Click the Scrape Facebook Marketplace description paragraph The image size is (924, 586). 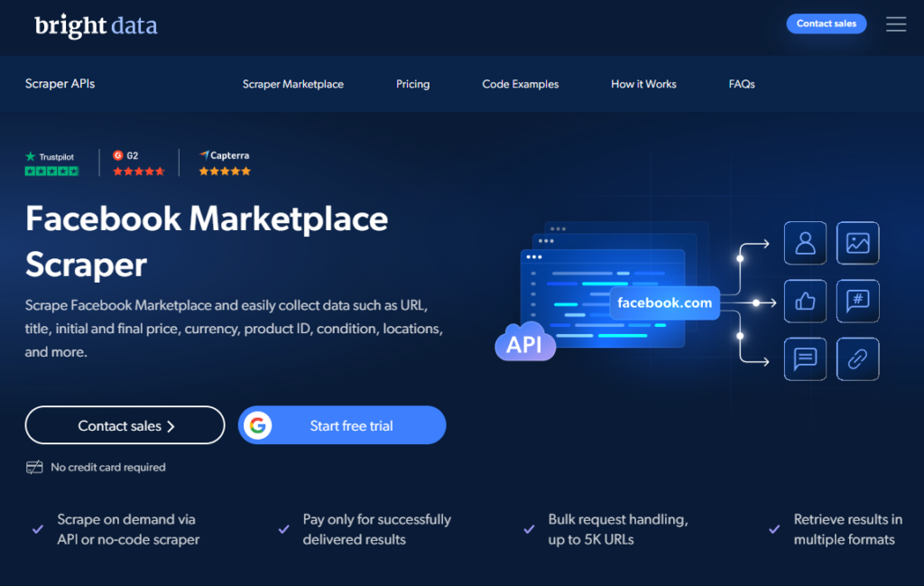pyautogui.click(x=234, y=329)
